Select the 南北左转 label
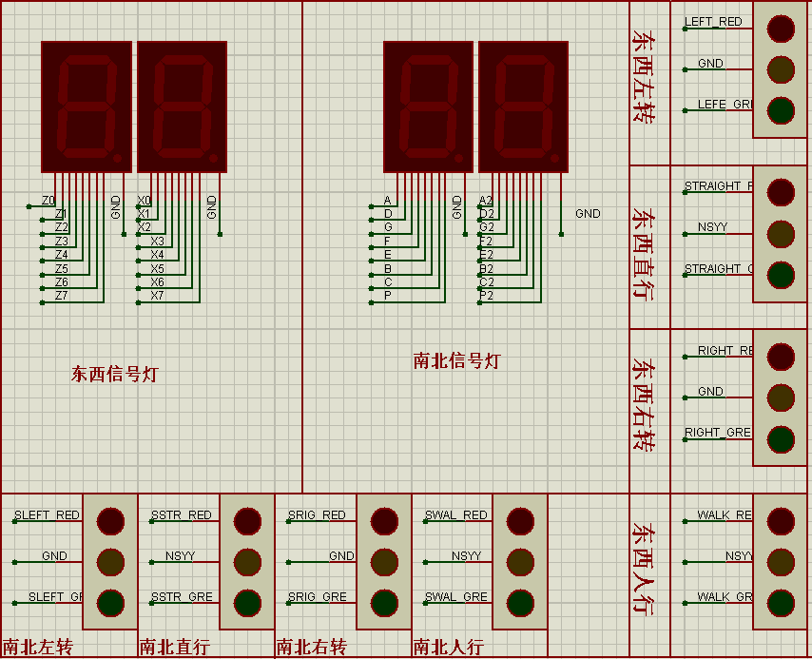Screen dimensions: 812x659 [37, 647]
